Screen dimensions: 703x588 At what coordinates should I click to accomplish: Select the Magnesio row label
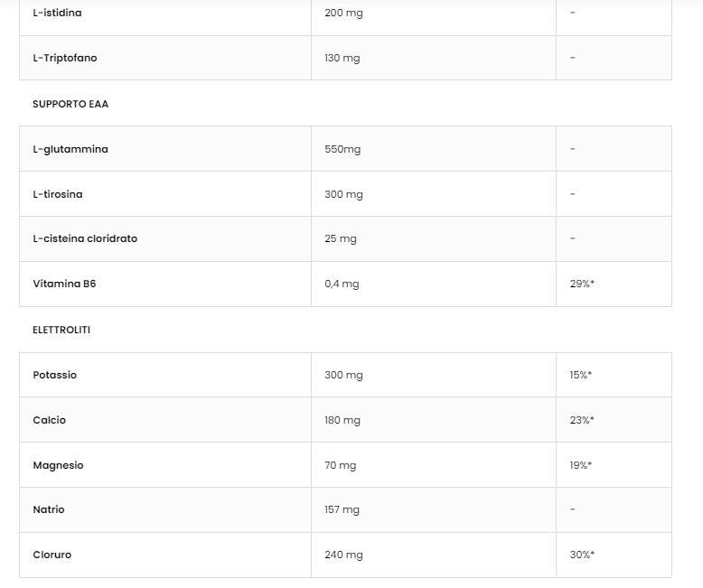[58, 465]
